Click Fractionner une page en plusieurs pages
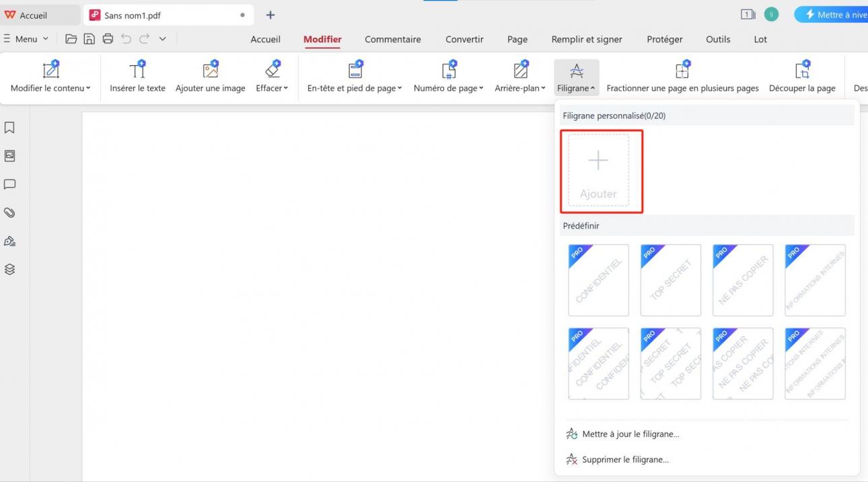 (682, 77)
